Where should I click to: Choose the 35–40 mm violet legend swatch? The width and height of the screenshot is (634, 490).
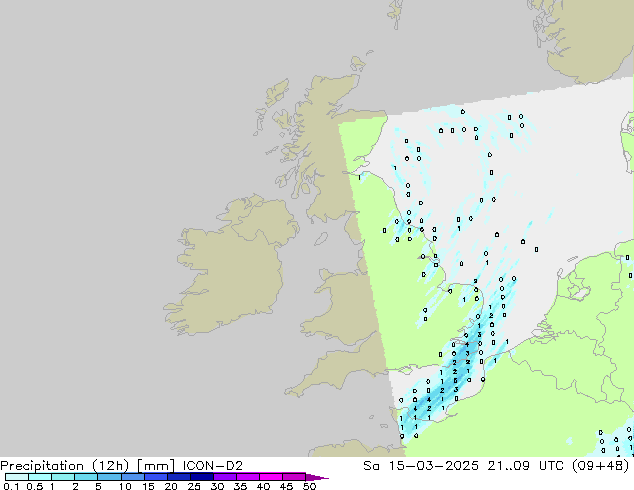248,477
